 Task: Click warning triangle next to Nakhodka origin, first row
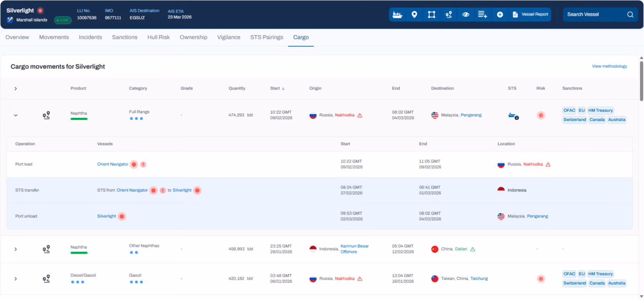pyautogui.click(x=360, y=115)
